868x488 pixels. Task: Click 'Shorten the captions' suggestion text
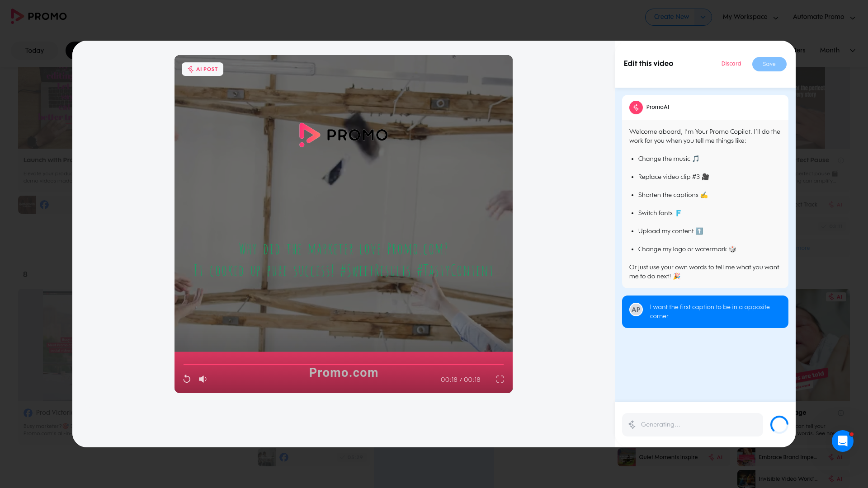[673, 195]
